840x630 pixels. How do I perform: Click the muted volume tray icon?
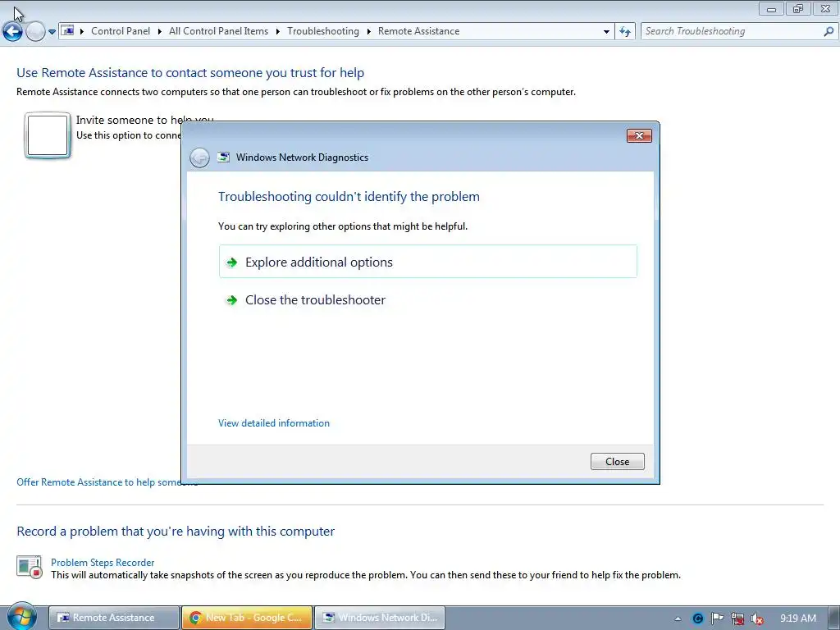[x=757, y=619]
